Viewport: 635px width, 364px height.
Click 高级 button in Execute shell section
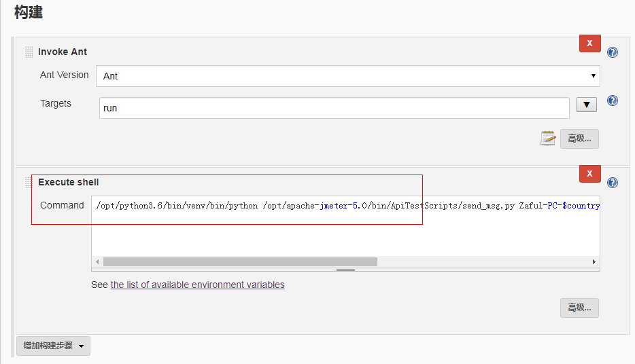pyautogui.click(x=579, y=308)
